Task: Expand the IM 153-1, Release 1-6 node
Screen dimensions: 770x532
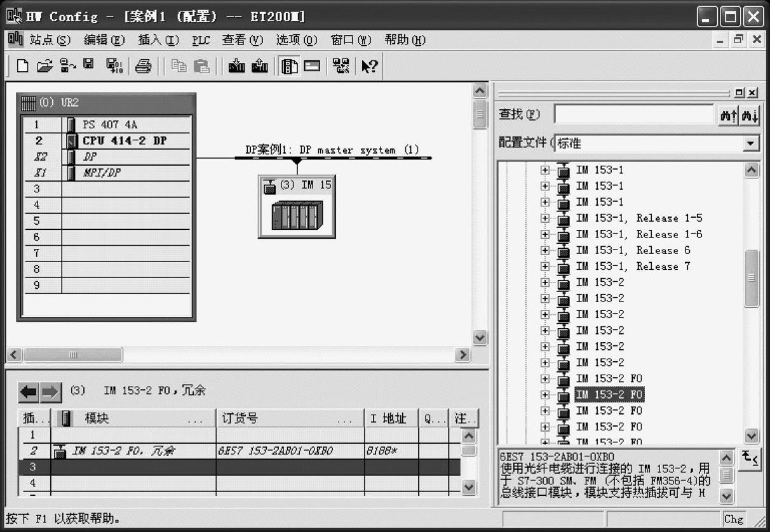Action: click(544, 234)
